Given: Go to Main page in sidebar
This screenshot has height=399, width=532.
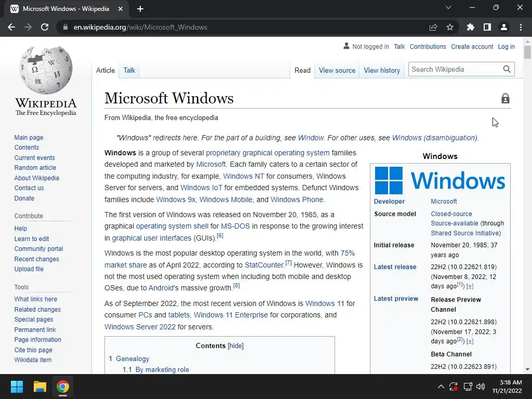Looking at the screenshot, I should [29, 137].
